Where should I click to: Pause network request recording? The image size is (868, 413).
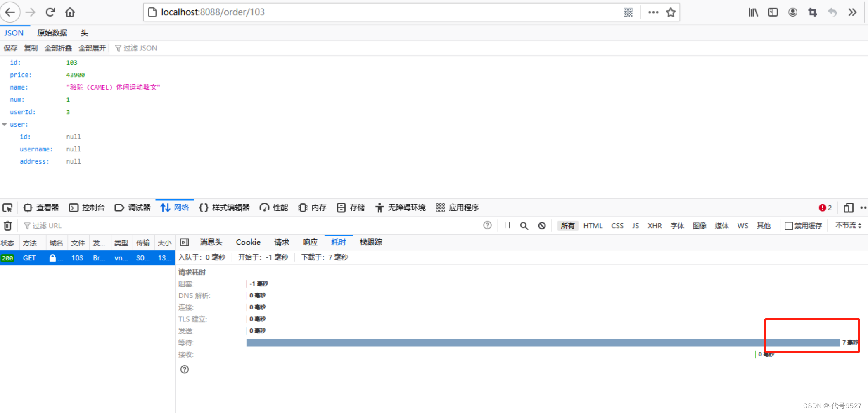coord(507,225)
